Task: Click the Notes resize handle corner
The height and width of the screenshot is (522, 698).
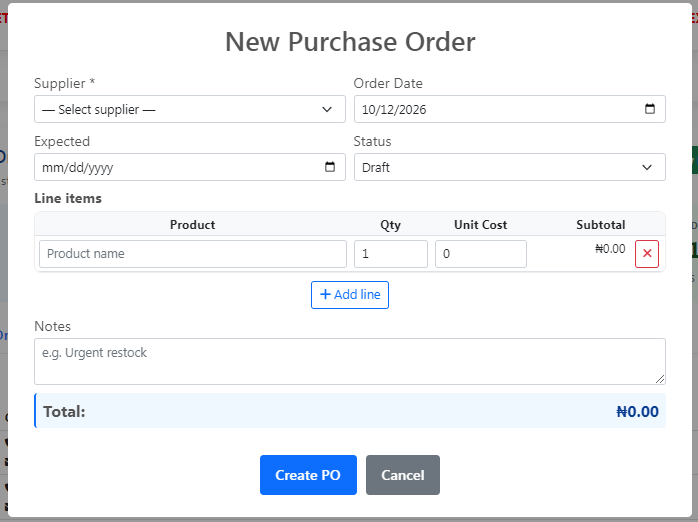Action: pos(660,379)
